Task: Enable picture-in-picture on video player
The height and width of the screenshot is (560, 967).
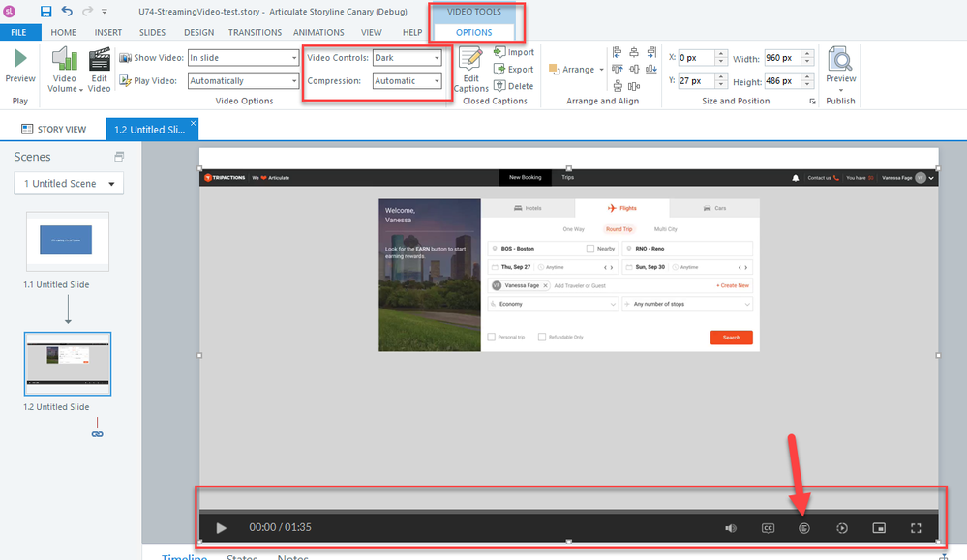Action: (879, 528)
